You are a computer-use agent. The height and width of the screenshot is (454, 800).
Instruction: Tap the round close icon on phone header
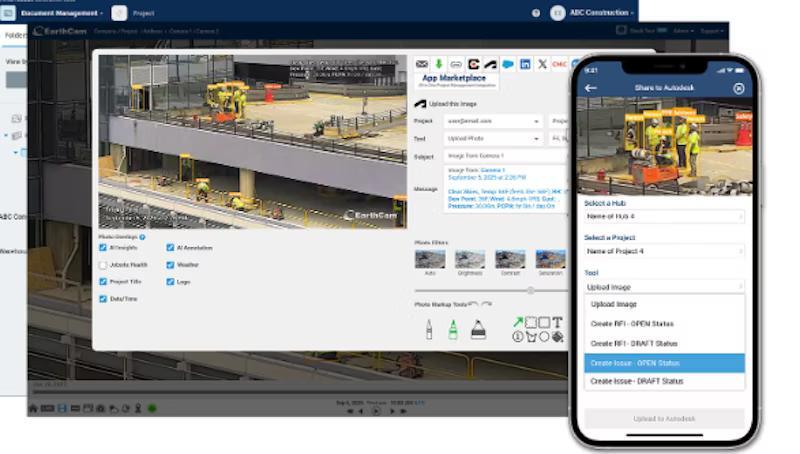coord(738,88)
